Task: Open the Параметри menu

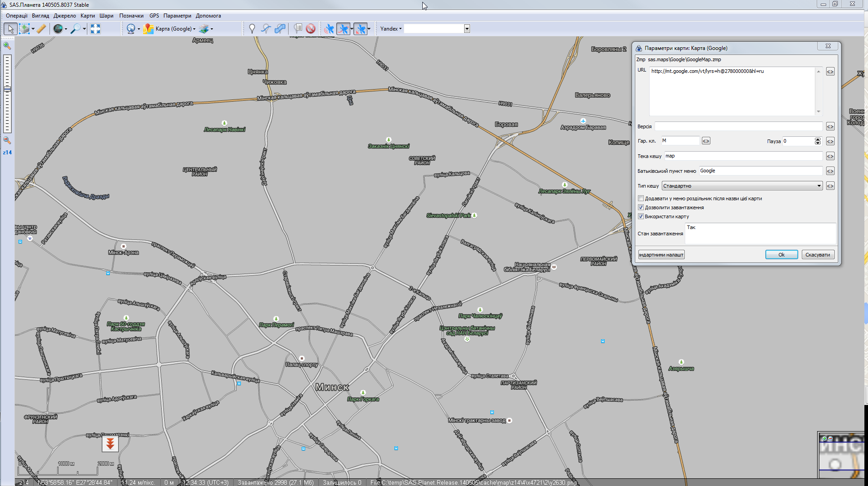Action: pyautogui.click(x=177, y=16)
